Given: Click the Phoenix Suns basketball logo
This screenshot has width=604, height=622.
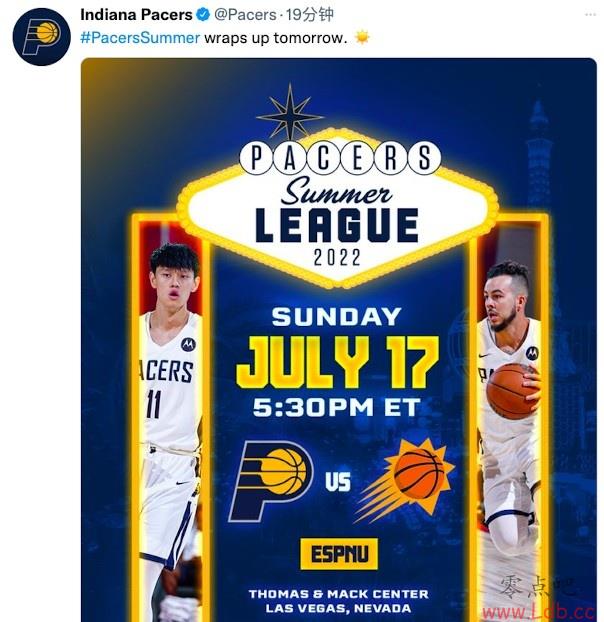Looking at the screenshot, I should click(410, 478).
